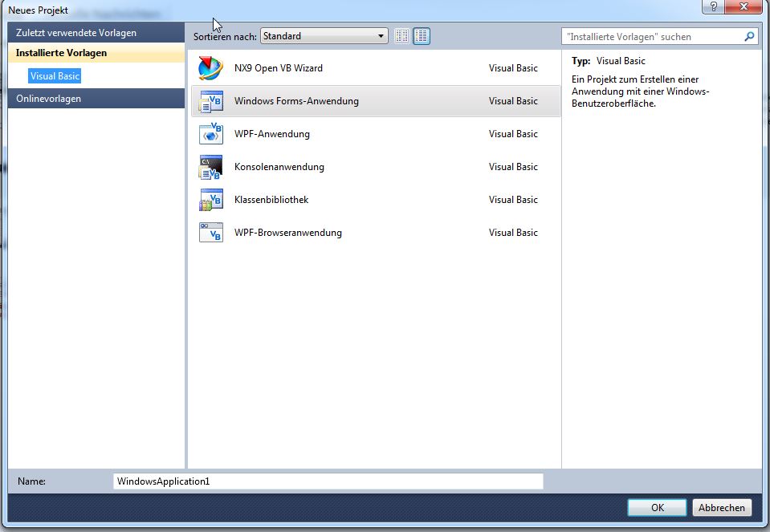The width and height of the screenshot is (770, 532).
Task: Focus the project Name input field
Action: coord(328,481)
